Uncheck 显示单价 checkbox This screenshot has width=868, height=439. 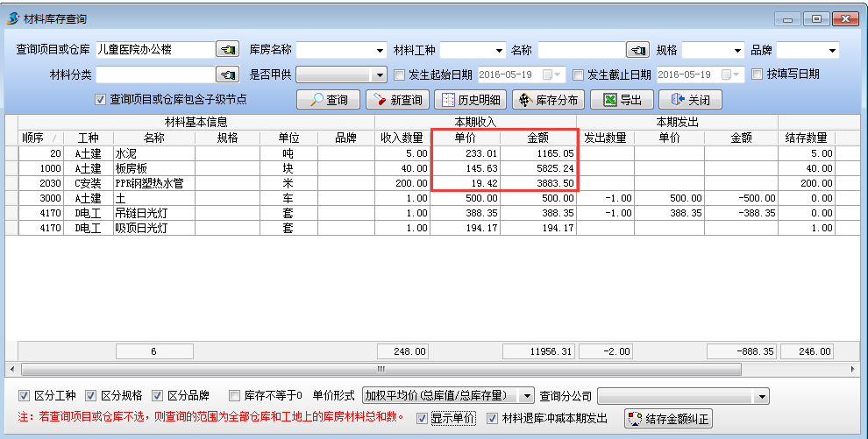click(x=423, y=418)
